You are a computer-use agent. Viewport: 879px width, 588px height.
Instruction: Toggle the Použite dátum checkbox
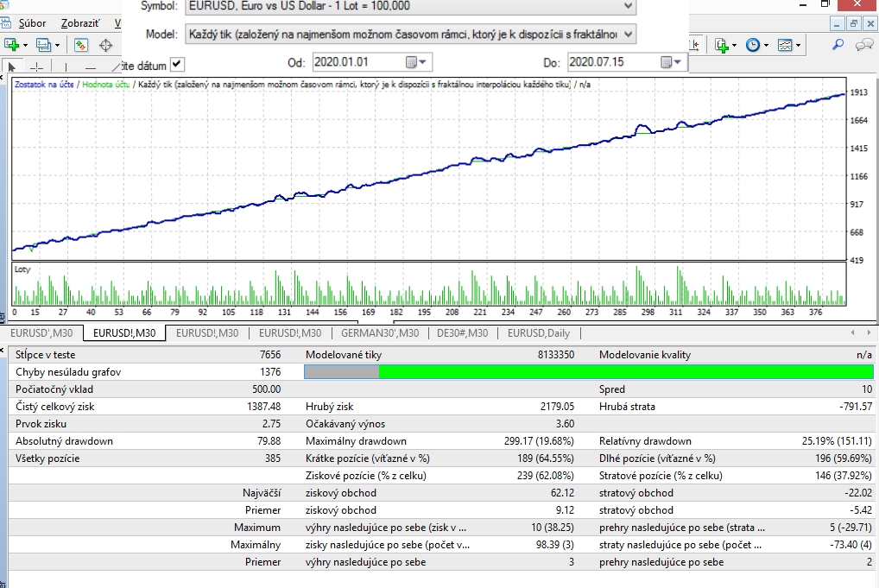(177, 64)
